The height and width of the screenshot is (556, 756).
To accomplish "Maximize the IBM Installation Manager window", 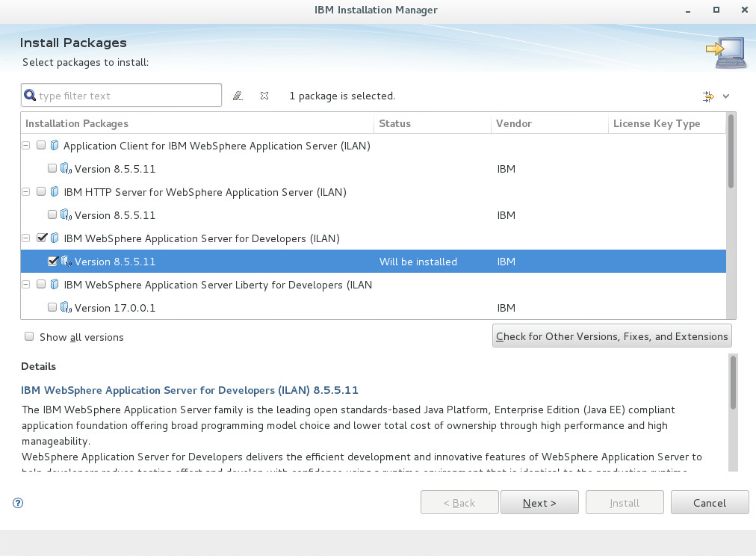I will tap(716, 10).
